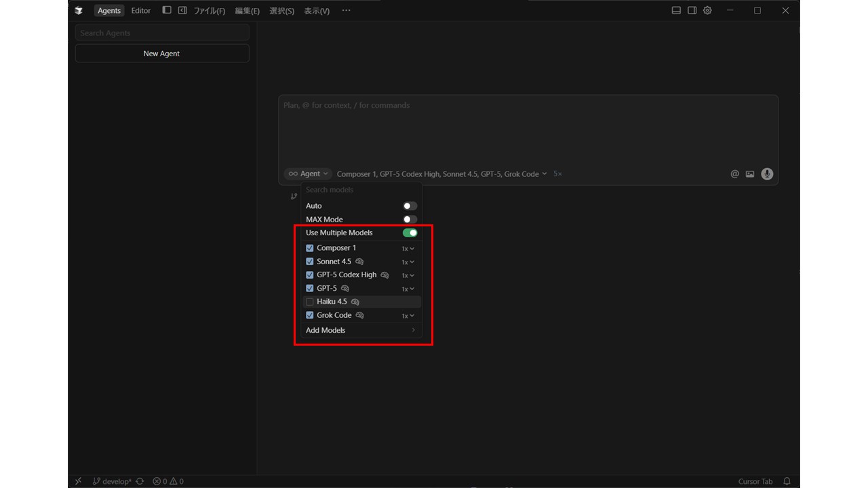Open the Agent mode dropdown
The height and width of the screenshot is (488, 868).
pyautogui.click(x=308, y=174)
